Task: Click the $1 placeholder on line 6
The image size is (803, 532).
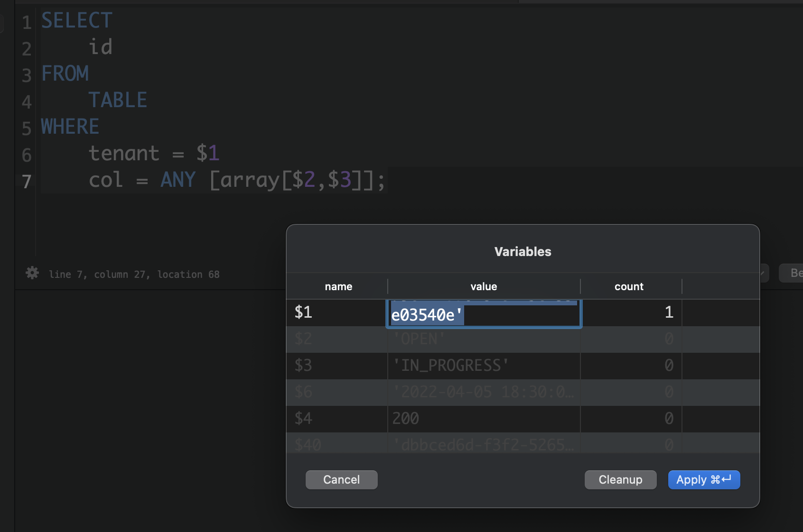Action: pos(208,153)
